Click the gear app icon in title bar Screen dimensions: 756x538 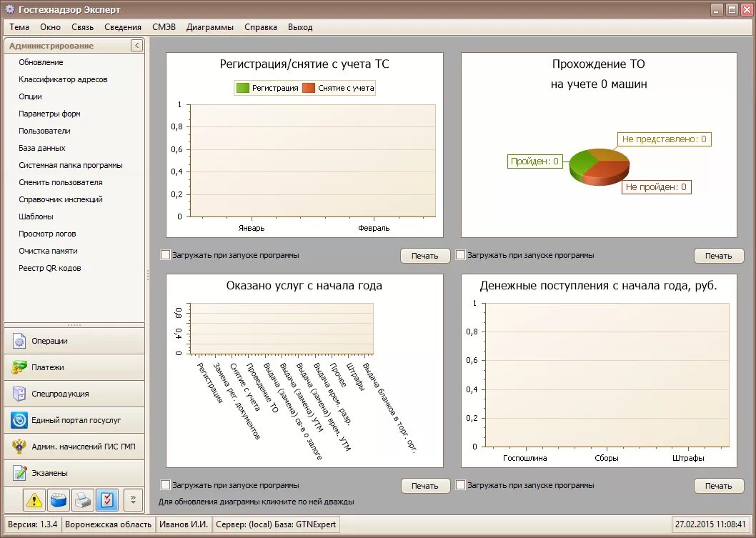tap(9, 9)
